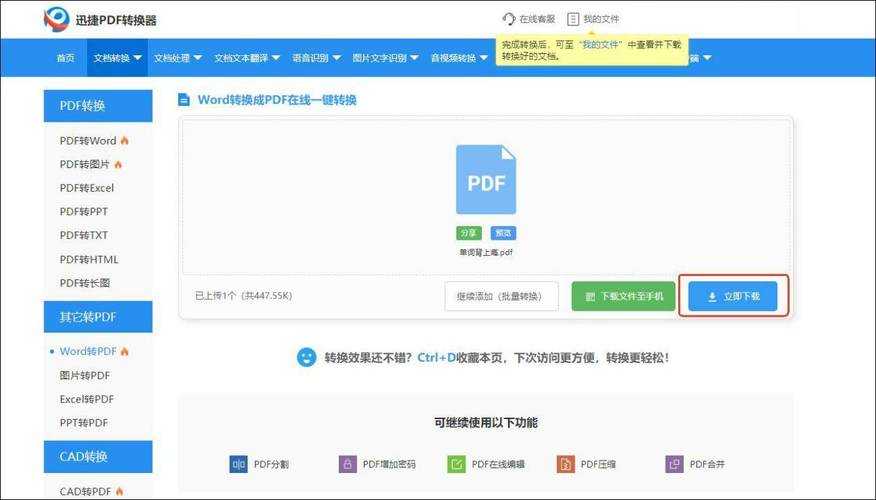Viewport: 876px width, 500px height.
Task: Expand the 文档处理 dropdown menu
Action: tap(178, 58)
